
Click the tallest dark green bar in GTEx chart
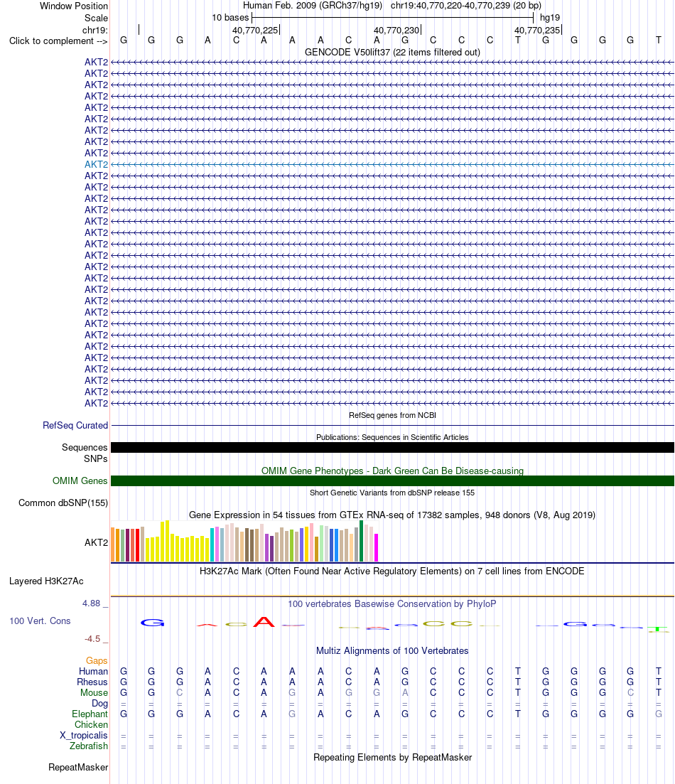click(x=362, y=541)
